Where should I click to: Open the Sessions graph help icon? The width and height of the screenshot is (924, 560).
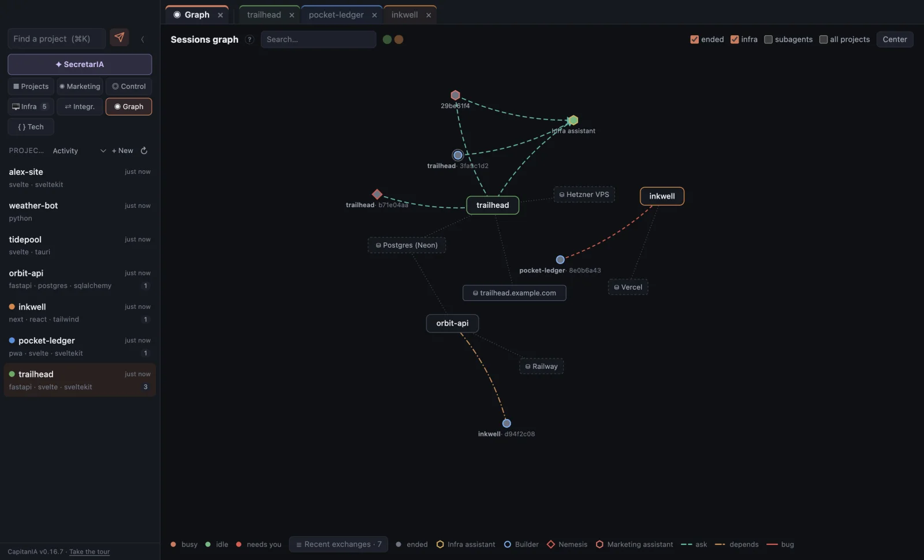tap(249, 39)
